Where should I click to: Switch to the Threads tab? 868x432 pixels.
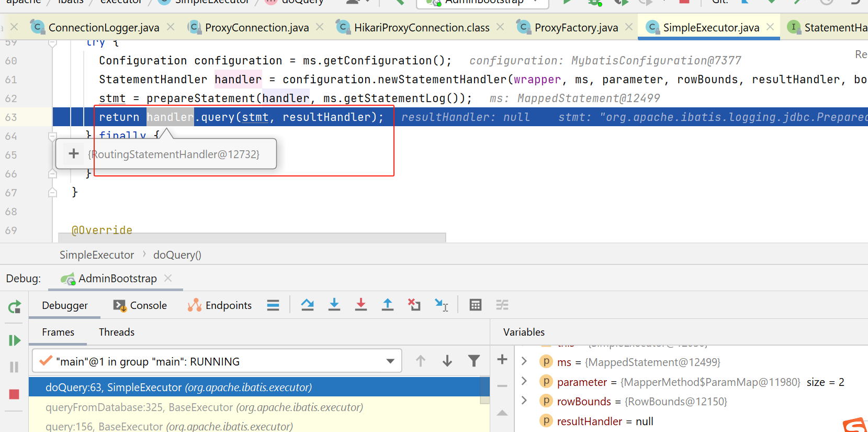116,332
